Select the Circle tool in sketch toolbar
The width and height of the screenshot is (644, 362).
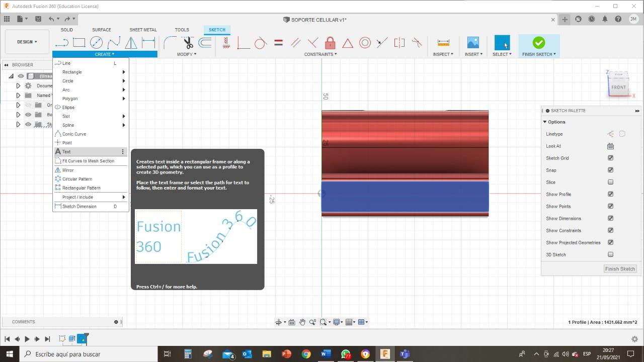pyautogui.click(x=96, y=43)
